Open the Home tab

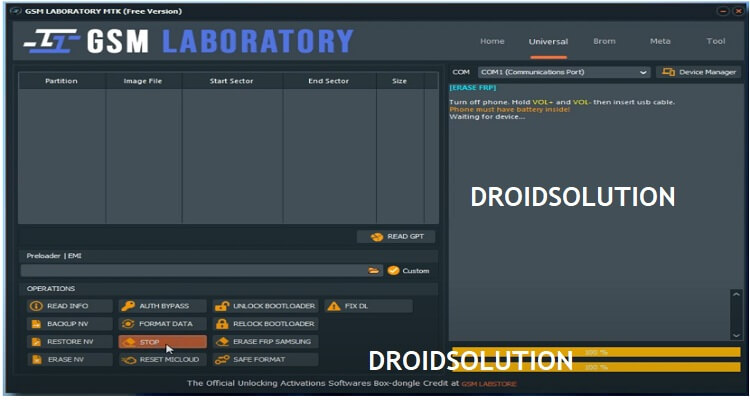(492, 41)
